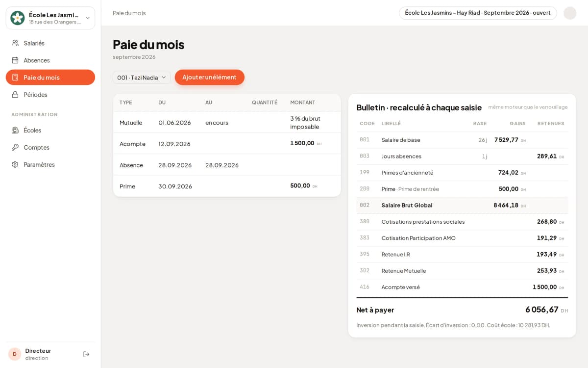Screen dimensions: 588x368
Task: Click the Primes d'ancienneté payslip line
Action: pos(462,173)
